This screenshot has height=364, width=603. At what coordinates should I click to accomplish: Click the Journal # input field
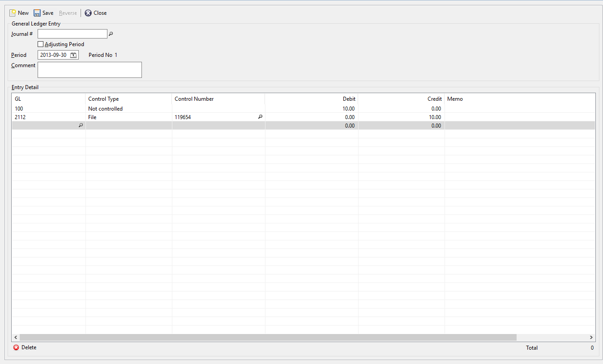(x=73, y=34)
